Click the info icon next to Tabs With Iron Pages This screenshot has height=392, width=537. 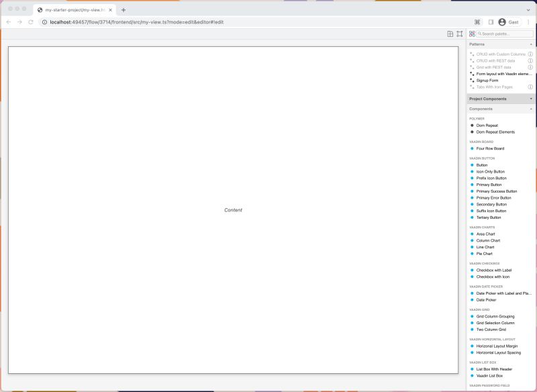click(530, 87)
